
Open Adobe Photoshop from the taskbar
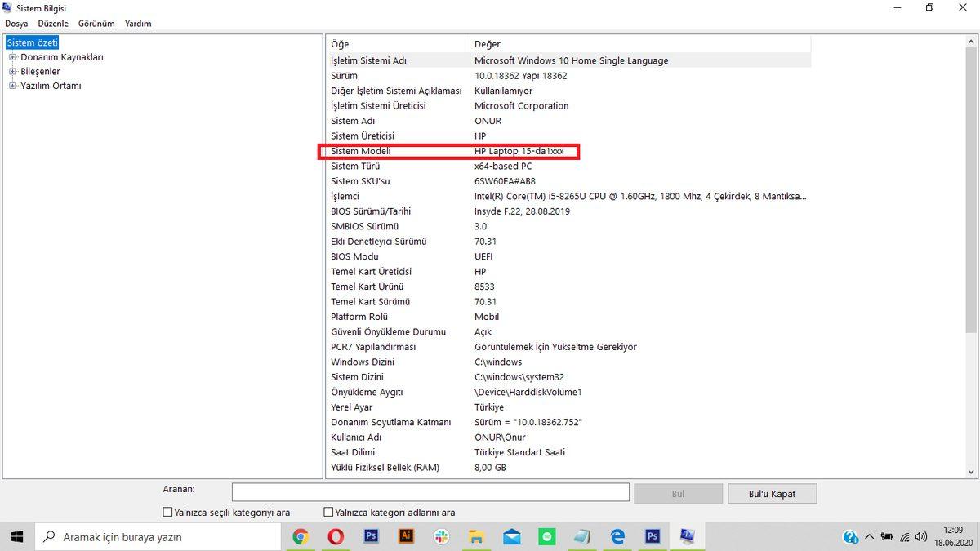[x=371, y=536]
